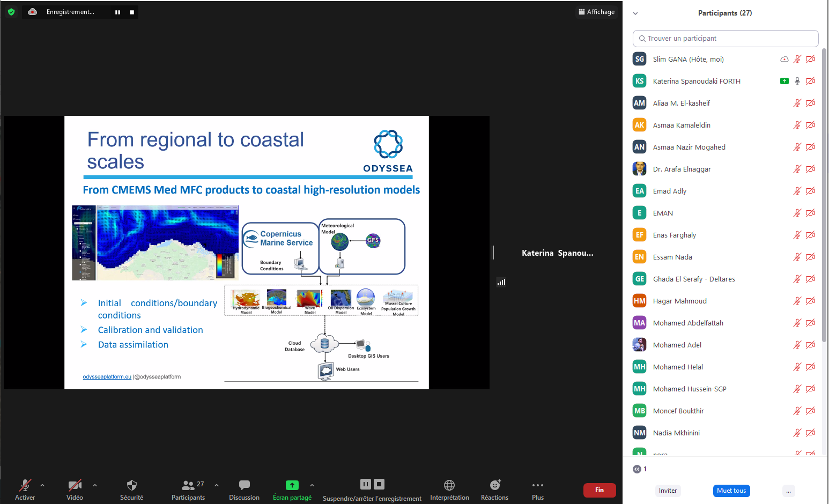
Task: Select Enas Farghaly in participants list
Action: click(x=726, y=235)
